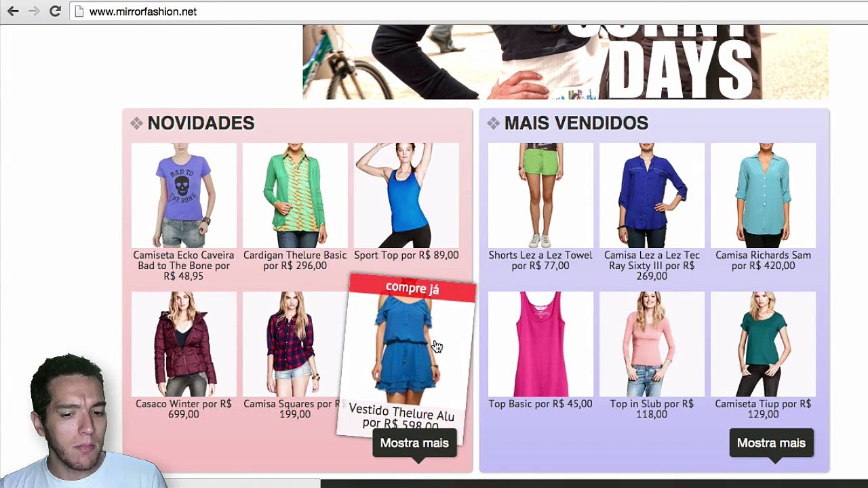Click 'Vestido Thelure Alu por R$ 598,00' caption

point(401,418)
